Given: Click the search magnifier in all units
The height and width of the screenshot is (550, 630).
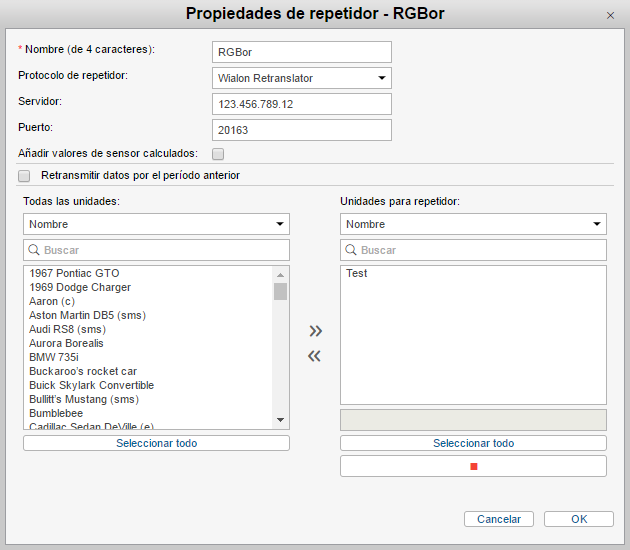Looking at the screenshot, I should tap(34, 250).
